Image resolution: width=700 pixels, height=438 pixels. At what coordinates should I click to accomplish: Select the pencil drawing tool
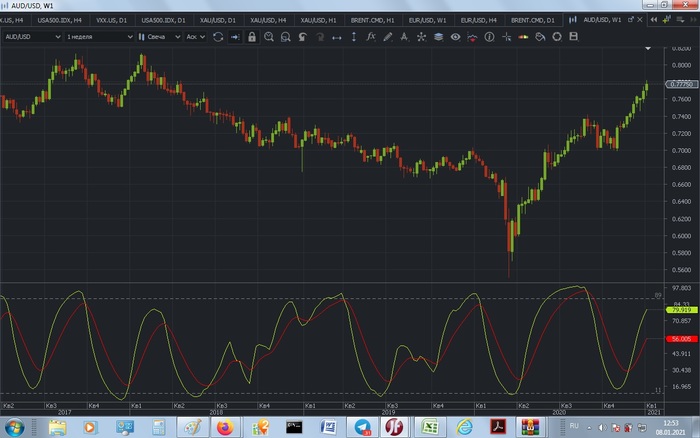388,37
